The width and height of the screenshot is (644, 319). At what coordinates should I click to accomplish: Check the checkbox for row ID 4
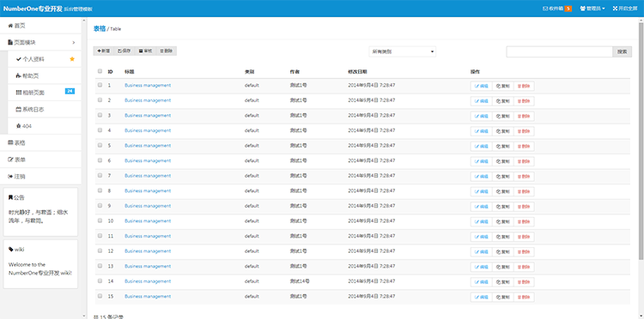point(100,130)
